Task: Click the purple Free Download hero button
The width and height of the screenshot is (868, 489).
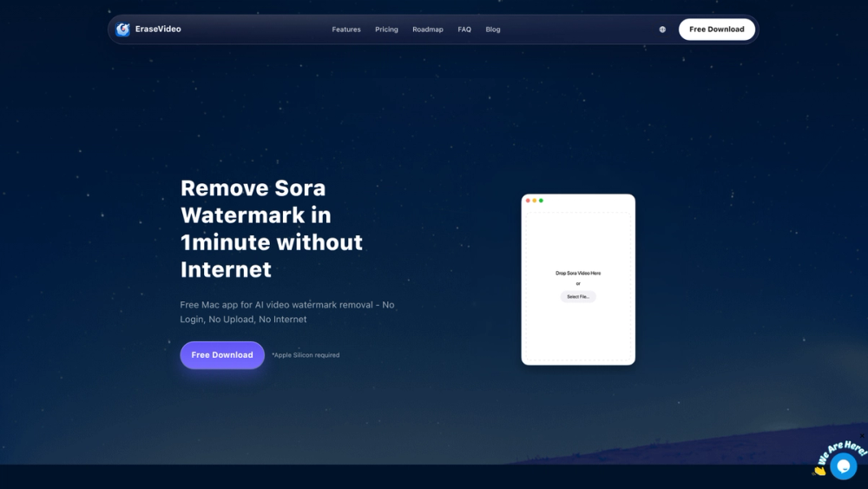Action: pos(222,355)
